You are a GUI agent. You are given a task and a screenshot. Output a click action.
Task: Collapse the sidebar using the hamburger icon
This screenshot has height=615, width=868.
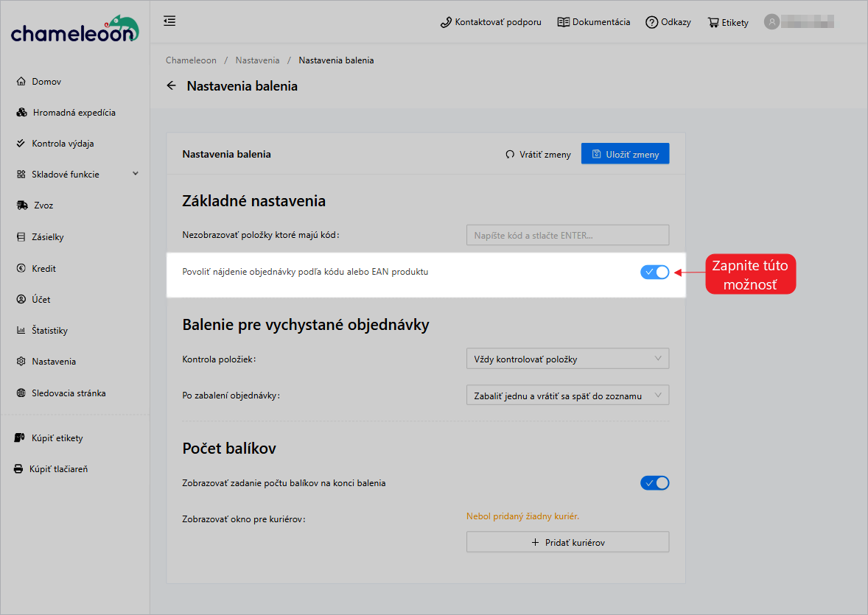point(169,21)
